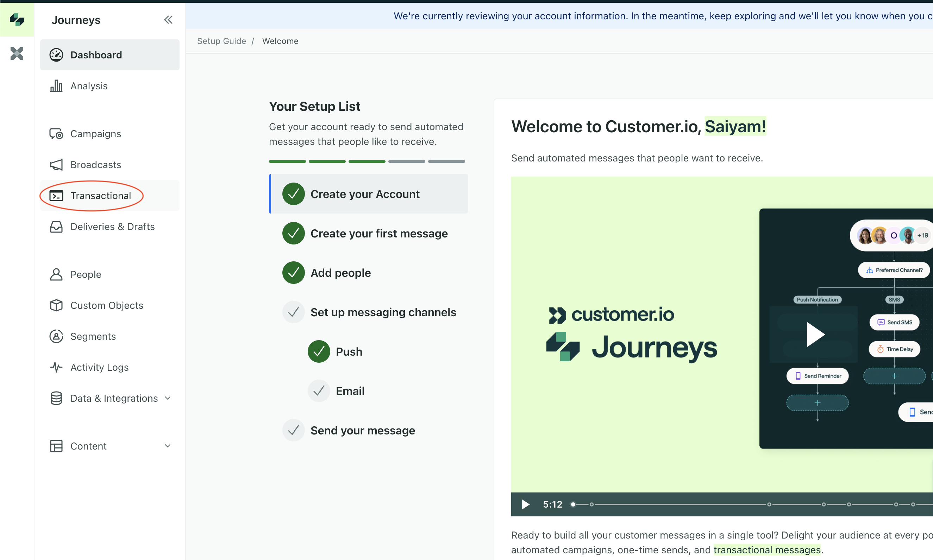Open Setup Guide breadcrumb link
The width and height of the screenshot is (933, 560).
pos(221,41)
